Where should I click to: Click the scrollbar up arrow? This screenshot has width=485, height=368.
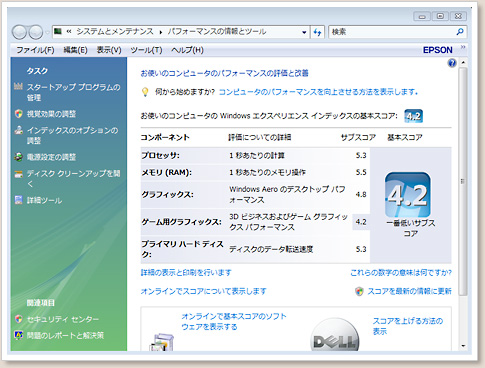point(463,63)
